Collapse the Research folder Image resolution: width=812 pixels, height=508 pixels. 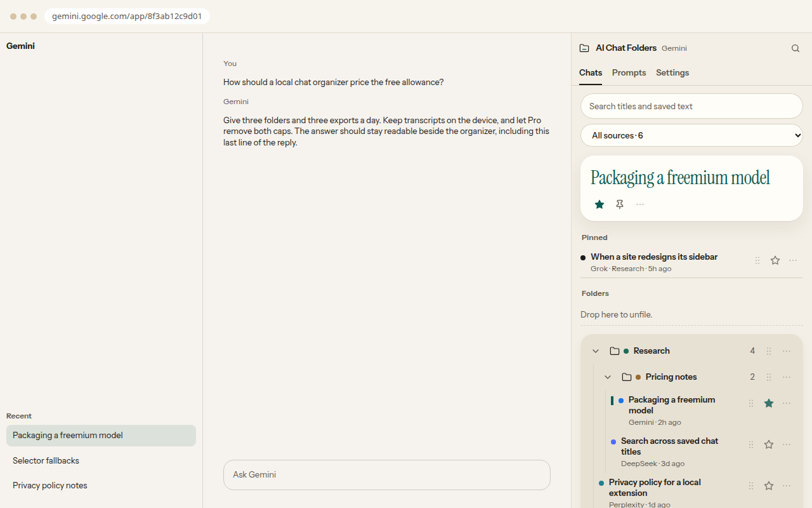click(x=596, y=351)
